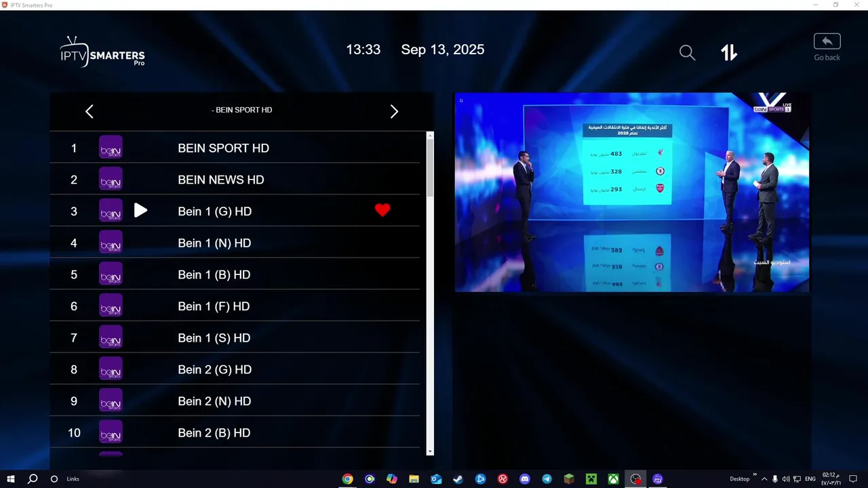868x488 pixels.
Task: Click the beIN logo of channel 1
Action: [111, 147]
